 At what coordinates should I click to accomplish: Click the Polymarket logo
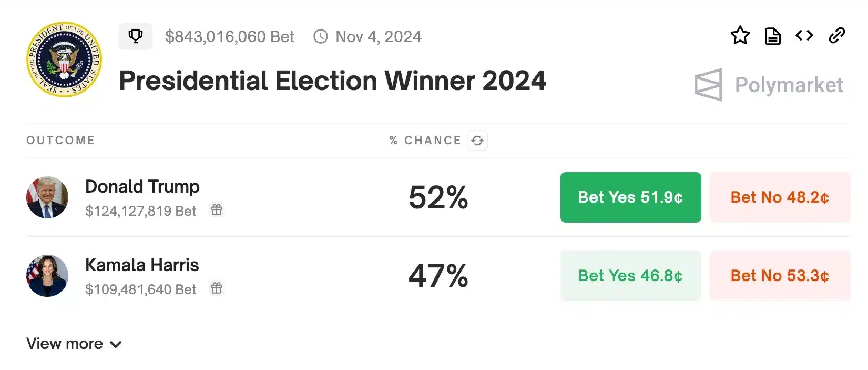coord(769,85)
